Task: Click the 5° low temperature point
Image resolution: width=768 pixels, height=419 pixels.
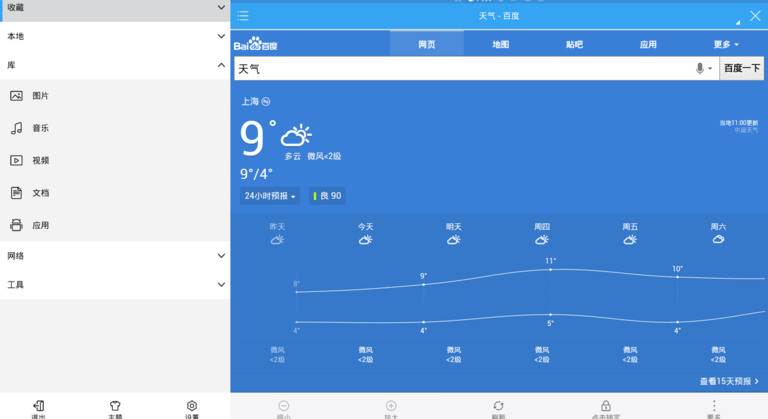Action: tap(551, 315)
